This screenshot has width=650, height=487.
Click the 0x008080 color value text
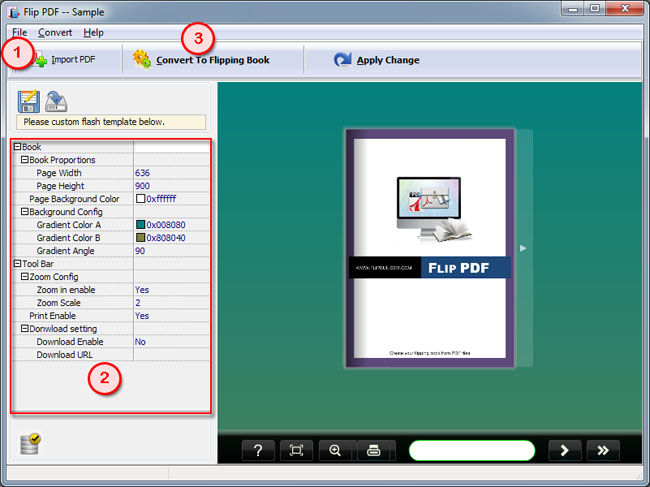[x=166, y=225]
